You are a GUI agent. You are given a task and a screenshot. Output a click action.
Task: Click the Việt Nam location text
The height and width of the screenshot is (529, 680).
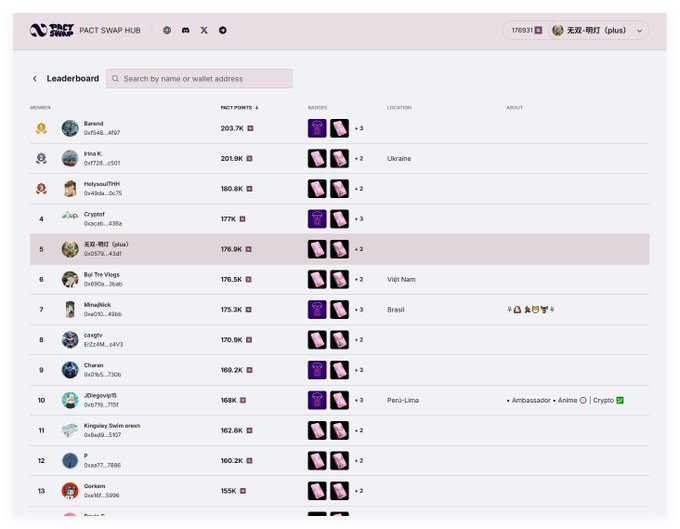point(401,279)
